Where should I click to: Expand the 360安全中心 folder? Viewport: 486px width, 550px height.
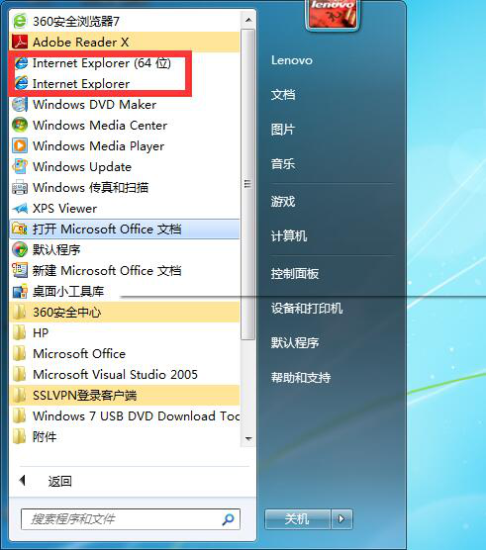click(125, 312)
